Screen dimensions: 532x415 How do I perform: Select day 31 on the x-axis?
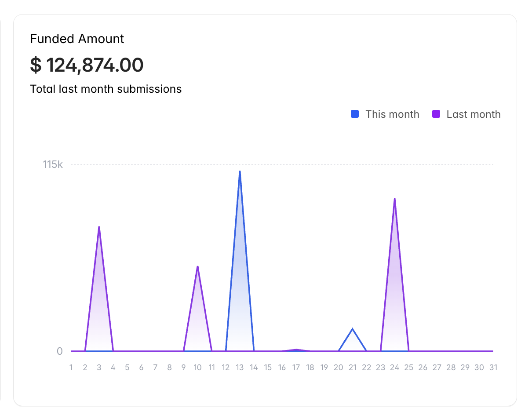pyautogui.click(x=493, y=368)
